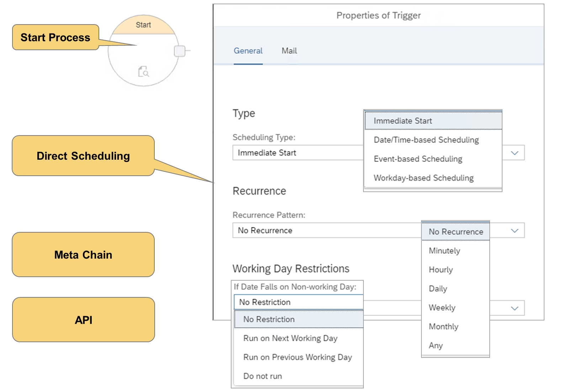
Task: Expand the Recurrence Pattern dropdown arrow
Action: tap(514, 231)
